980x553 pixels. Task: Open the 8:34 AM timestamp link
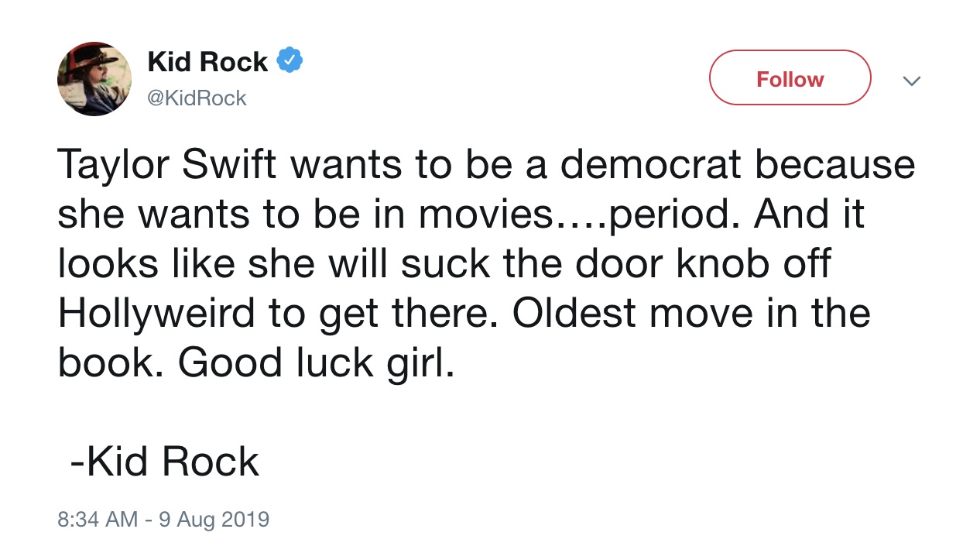pyautogui.click(x=98, y=518)
